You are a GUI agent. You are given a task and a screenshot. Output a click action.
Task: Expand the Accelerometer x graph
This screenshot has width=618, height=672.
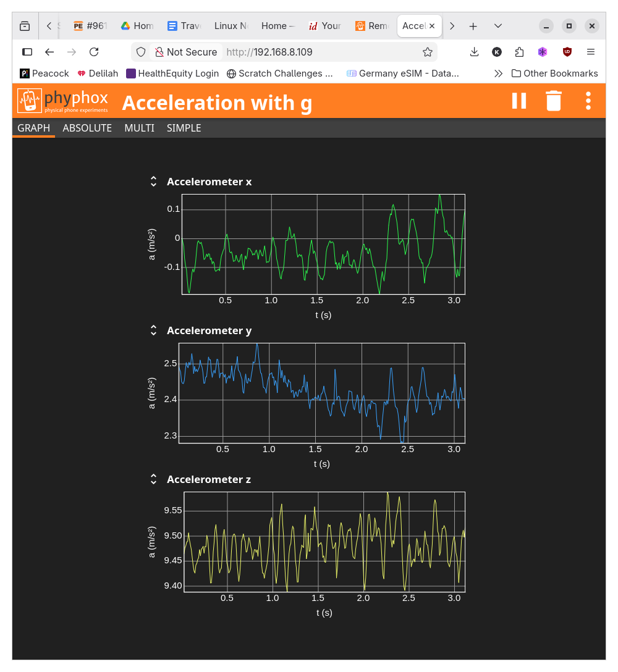[x=154, y=182]
